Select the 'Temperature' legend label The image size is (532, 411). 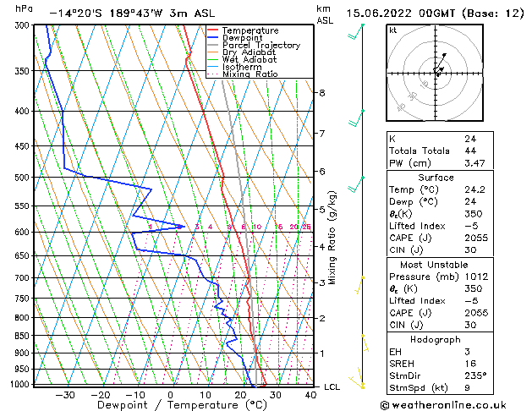point(250,30)
